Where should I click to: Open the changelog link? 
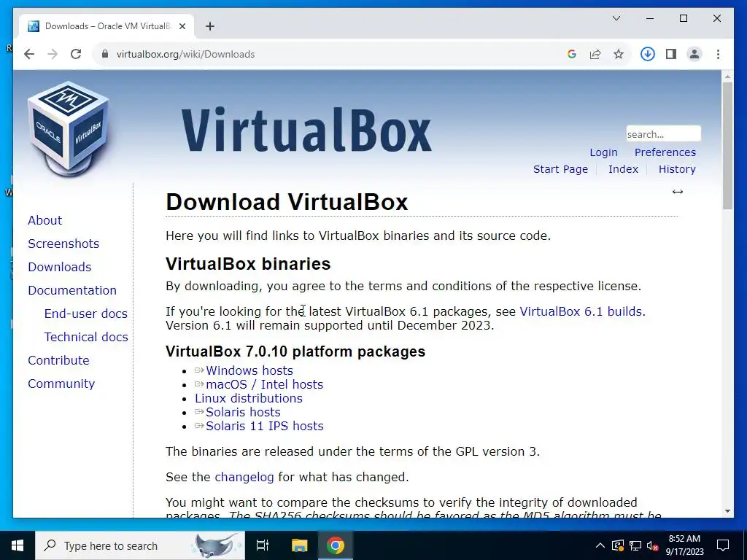pyautogui.click(x=244, y=477)
